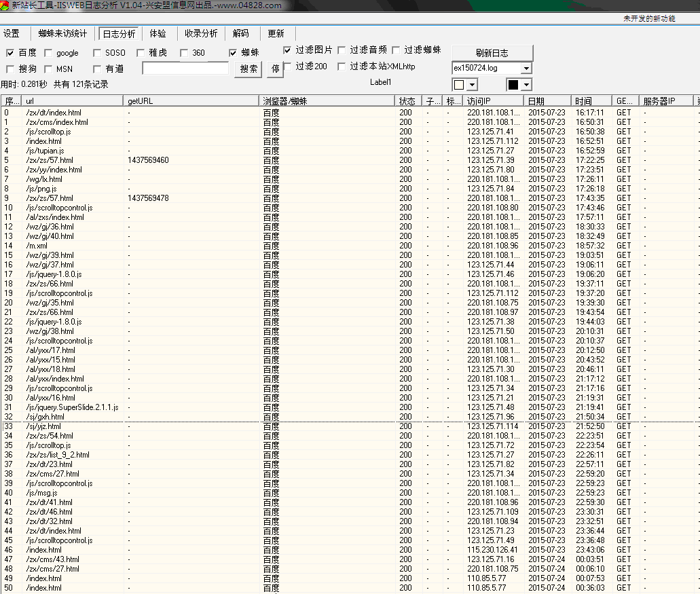This screenshot has height=594, width=700.
Task: Select the 日志分析 tab
Action: pyautogui.click(x=119, y=34)
